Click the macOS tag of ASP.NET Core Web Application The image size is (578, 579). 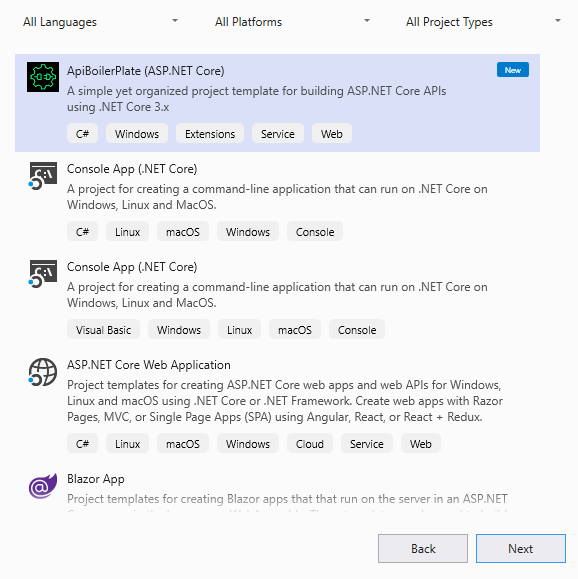[183, 443]
